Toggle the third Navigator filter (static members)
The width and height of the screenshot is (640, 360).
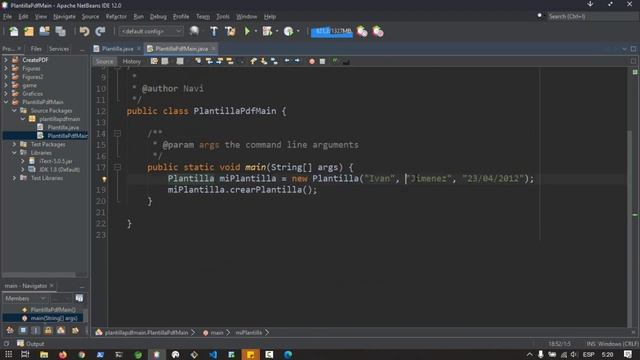[36, 330]
